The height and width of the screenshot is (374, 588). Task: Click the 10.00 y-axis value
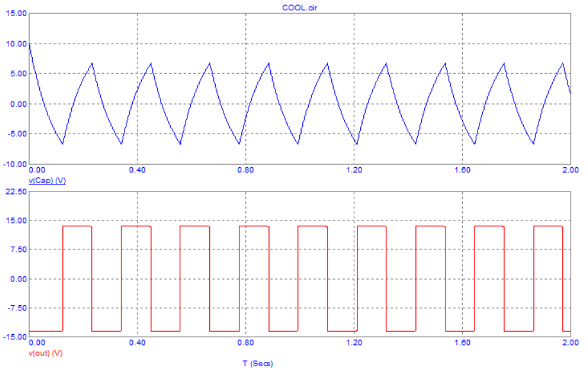tap(17, 44)
